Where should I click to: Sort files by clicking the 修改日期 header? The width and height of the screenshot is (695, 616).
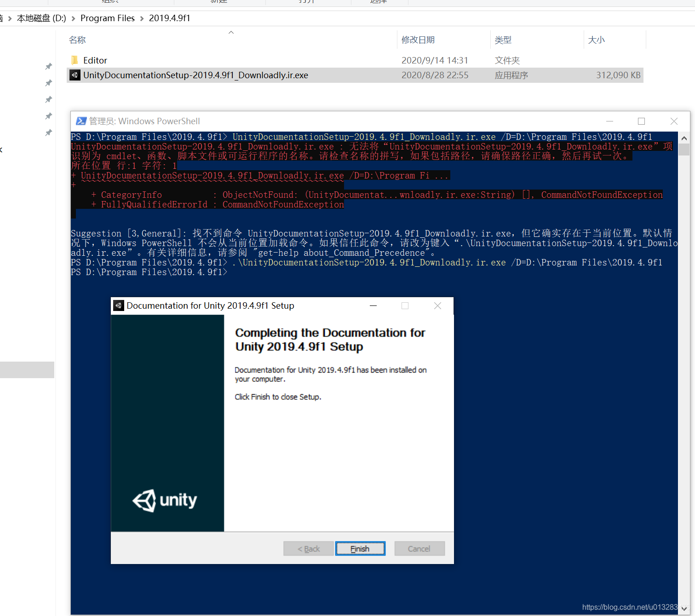click(x=417, y=40)
